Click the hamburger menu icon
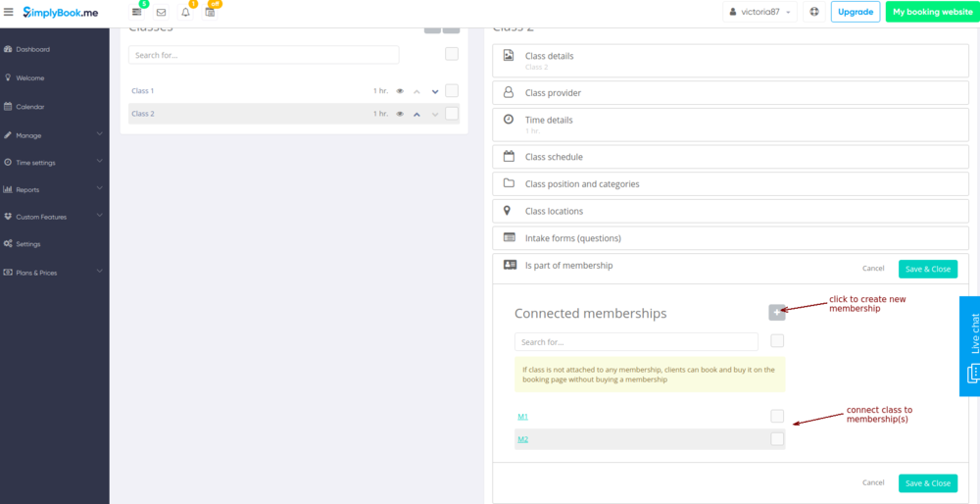Image resolution: width=980 pixels, height=504 pixels. pyautogui.click(x=9, y=12)
